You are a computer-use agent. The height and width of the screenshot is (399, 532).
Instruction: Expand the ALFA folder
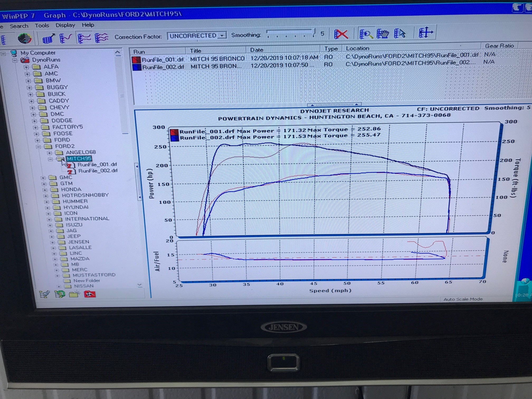click(x=26, y=67)
